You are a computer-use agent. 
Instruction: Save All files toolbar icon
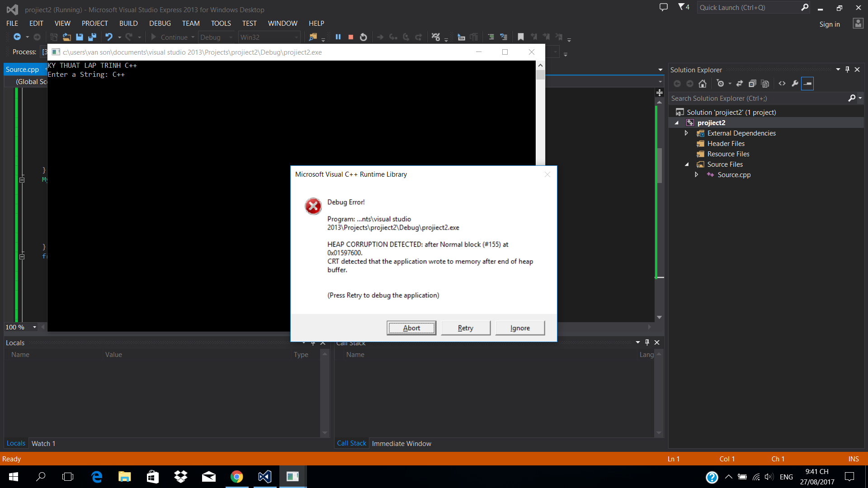point(92,37)
